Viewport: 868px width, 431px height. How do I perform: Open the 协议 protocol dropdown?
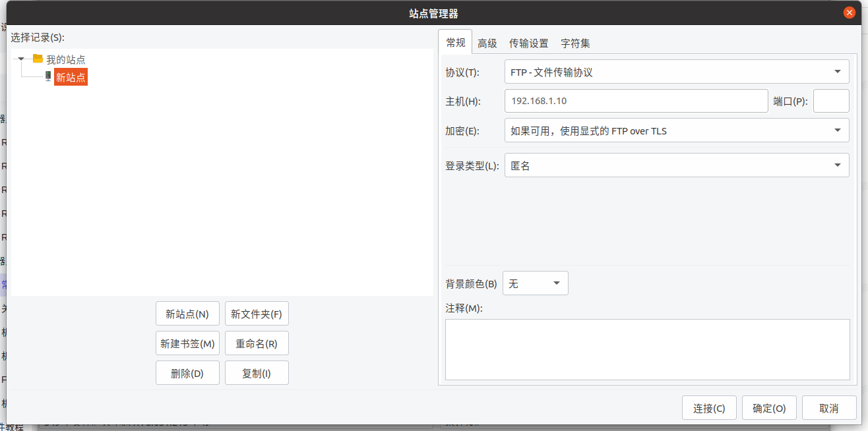[x=676, y=72]
